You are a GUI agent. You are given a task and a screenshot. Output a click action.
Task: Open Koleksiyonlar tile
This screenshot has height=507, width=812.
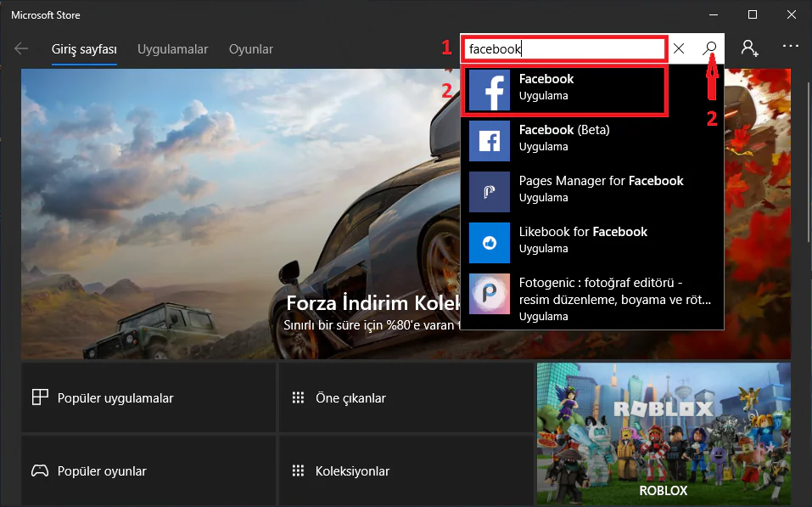pyautogui.click(x=406, y=470)
